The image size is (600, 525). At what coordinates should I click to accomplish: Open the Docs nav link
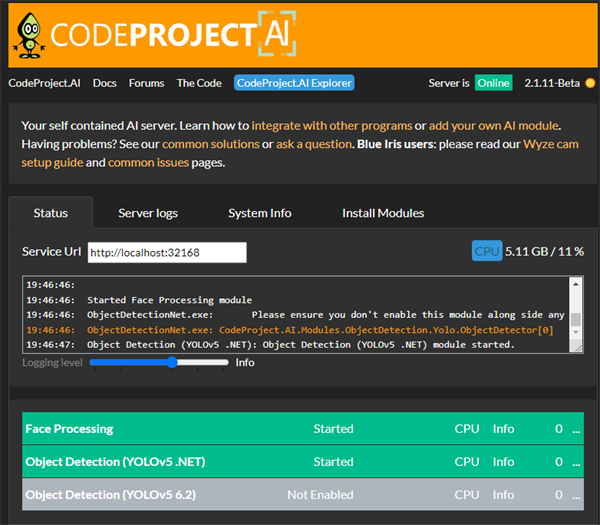[104, 83]
